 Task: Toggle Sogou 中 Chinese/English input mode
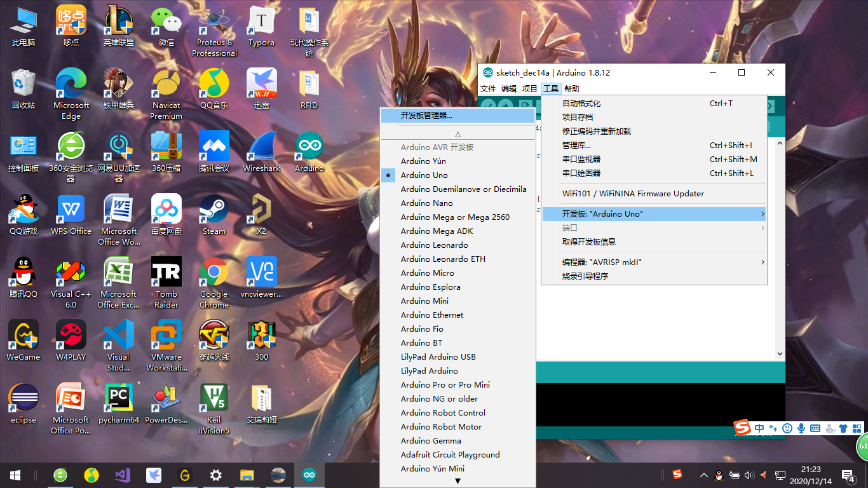coord(759,428)
